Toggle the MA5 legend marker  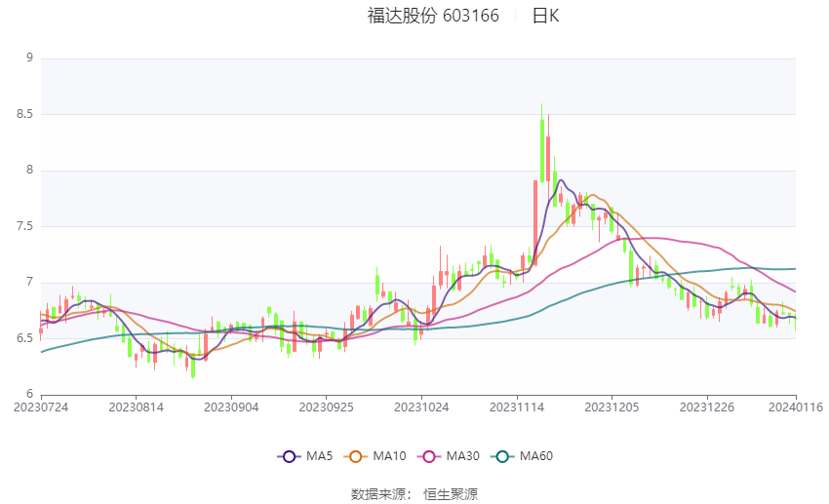(x=289, y=456)
